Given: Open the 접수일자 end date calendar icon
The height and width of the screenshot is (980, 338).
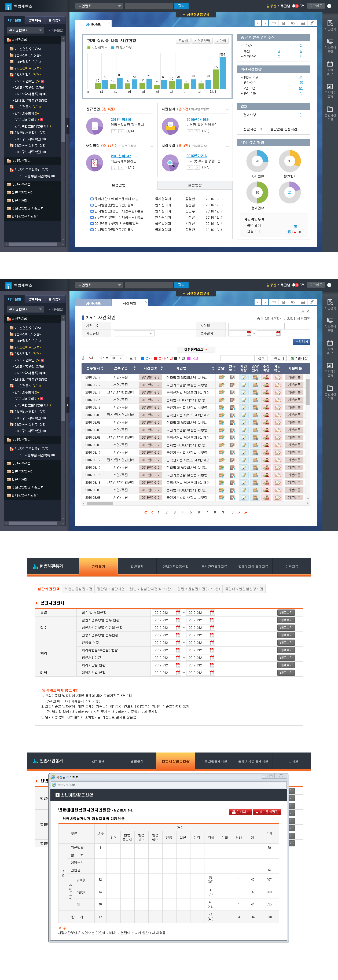Looking at the screenshot, I should pos(278,333).
